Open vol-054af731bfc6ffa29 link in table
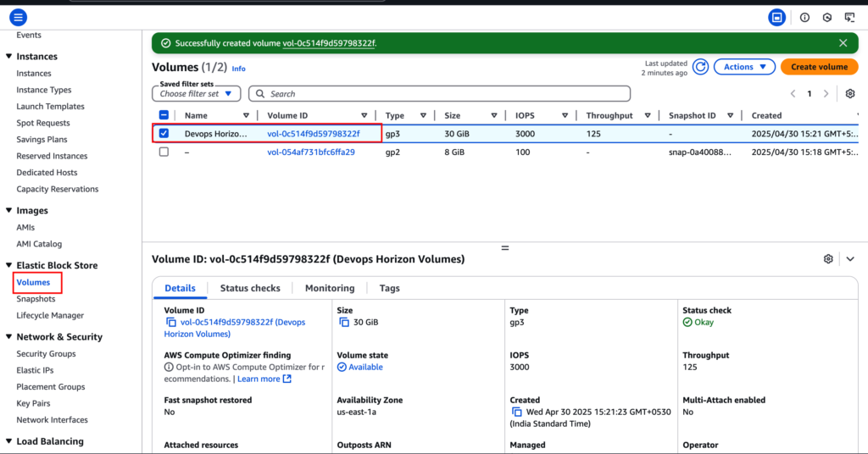The width and height of the screenshot is (868, 454). [x=311, y=152]
